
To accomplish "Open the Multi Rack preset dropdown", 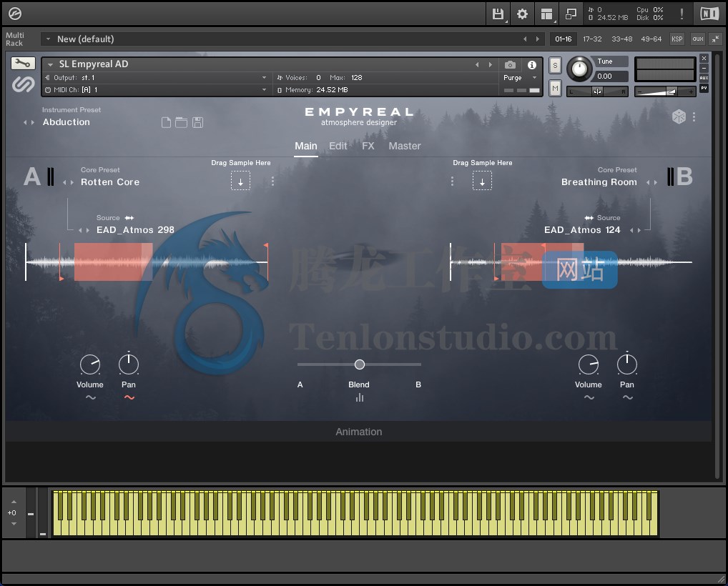I will pyautogui.click(x=48, y=39).
